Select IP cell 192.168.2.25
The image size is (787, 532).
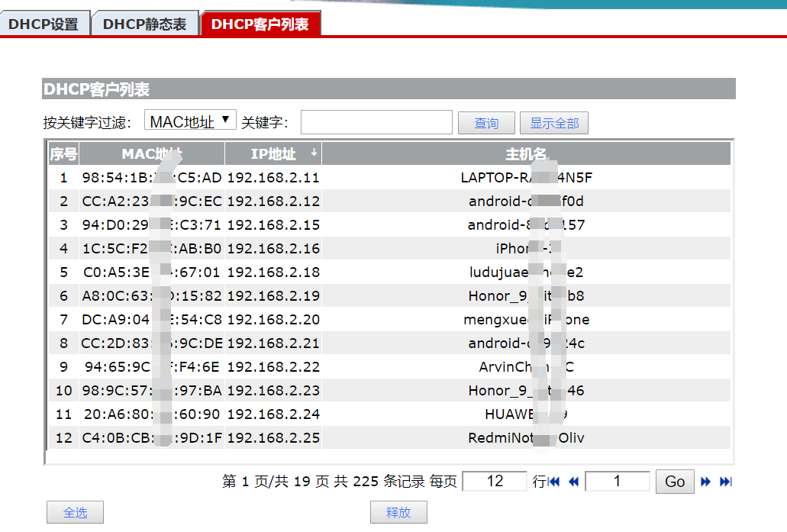coord(273,438)
